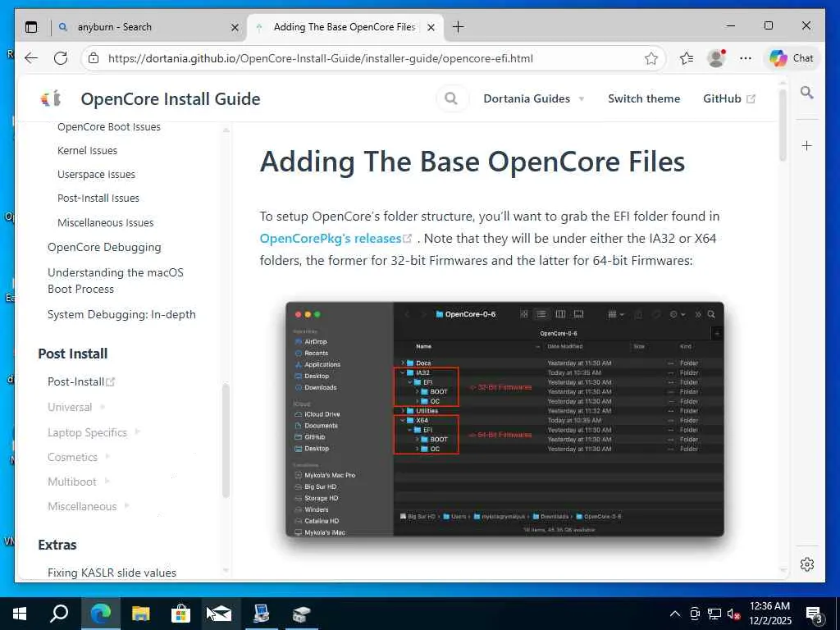Open the notification center icon

tap(815, 614)
